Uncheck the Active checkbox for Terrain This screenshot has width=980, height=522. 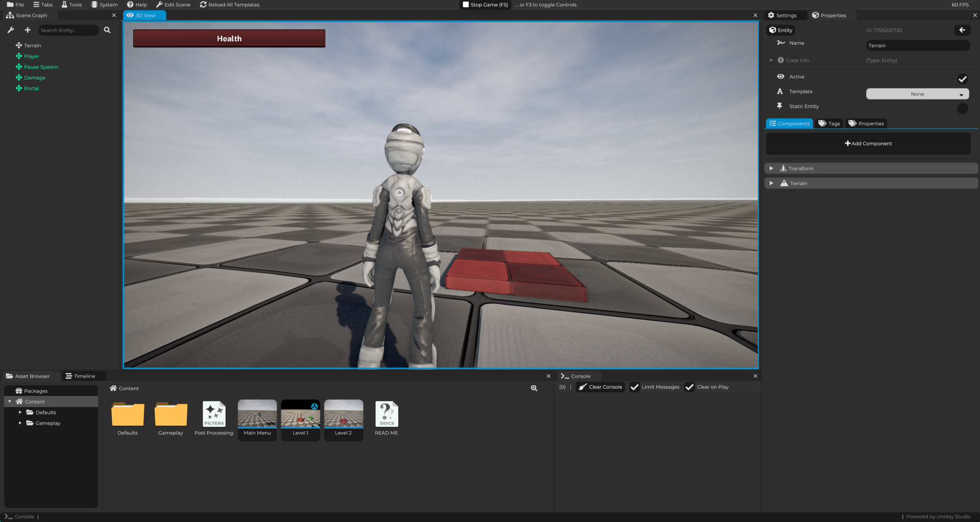pyautogui.click(x=963, y=79)
